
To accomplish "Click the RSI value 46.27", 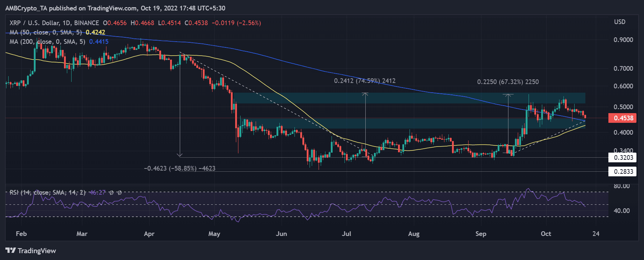I will [97, 192].
